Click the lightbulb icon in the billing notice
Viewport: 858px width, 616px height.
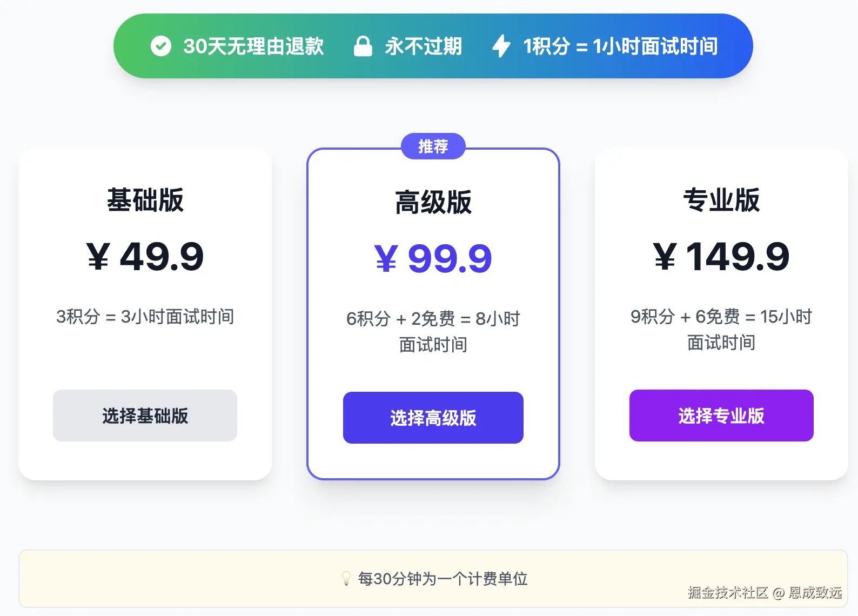pos(346,579)
